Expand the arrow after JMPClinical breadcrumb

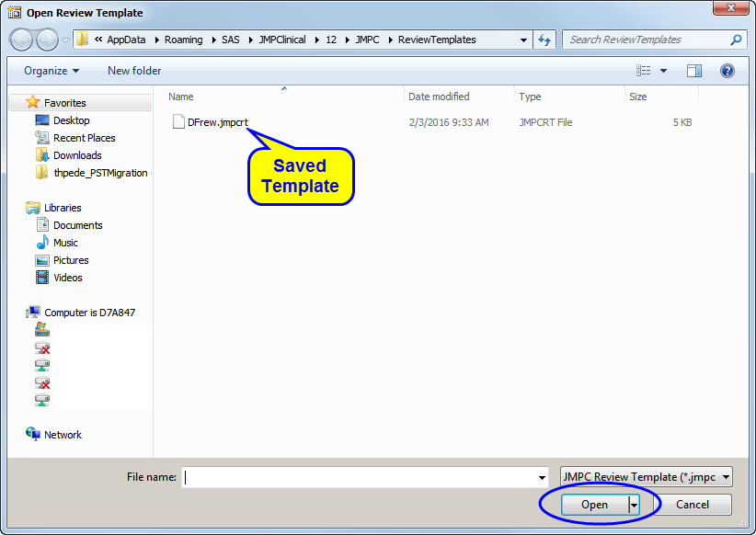coord(316,40)
